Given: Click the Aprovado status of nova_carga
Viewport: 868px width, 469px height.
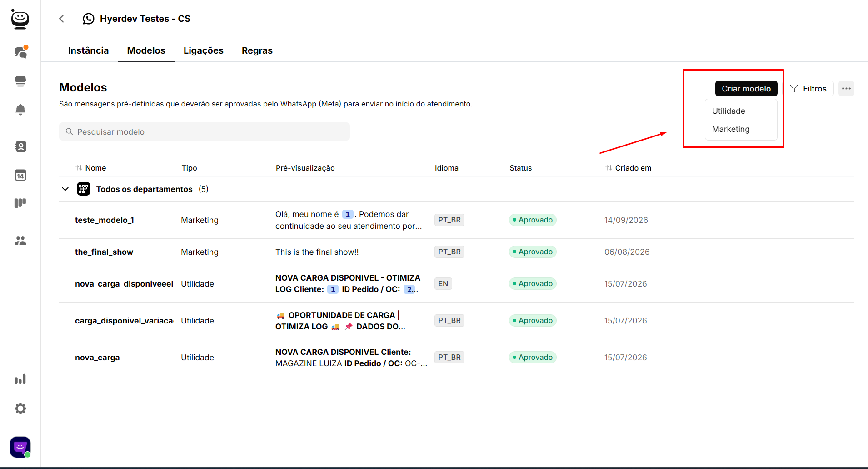Looking at the screenshot, I should (533, 358).
